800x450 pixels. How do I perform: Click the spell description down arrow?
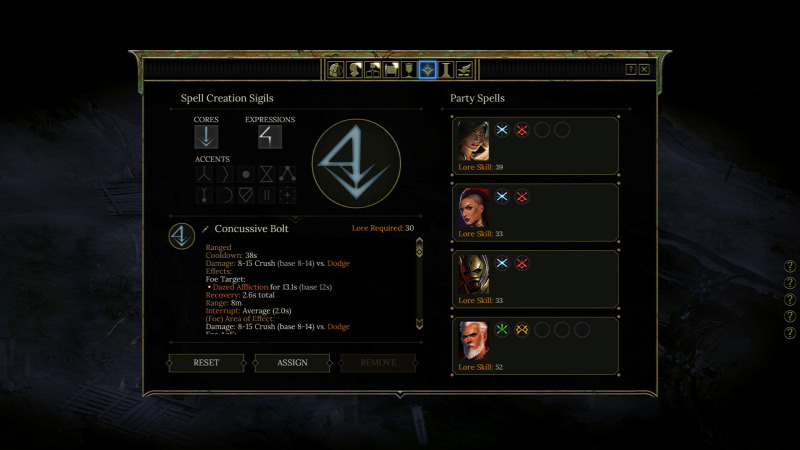pos(419,324)
